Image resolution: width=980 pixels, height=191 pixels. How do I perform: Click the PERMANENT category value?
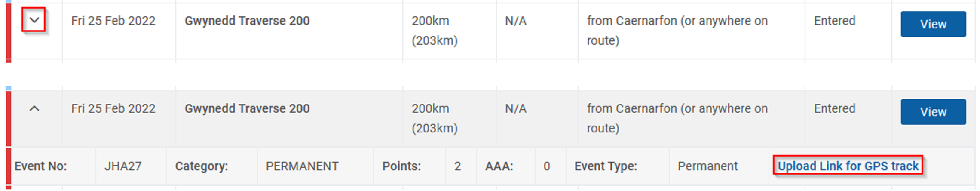click(x=302, y=166)
